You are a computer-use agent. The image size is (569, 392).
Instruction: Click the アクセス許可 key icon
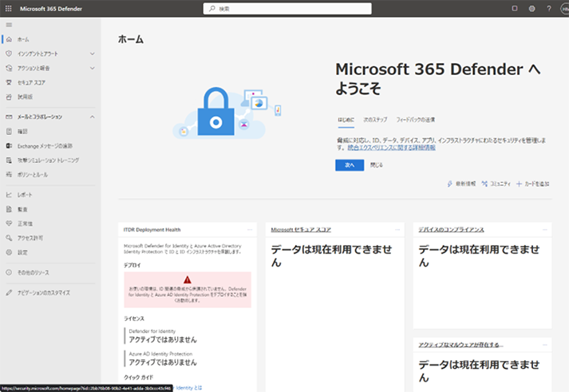[9, 238]
